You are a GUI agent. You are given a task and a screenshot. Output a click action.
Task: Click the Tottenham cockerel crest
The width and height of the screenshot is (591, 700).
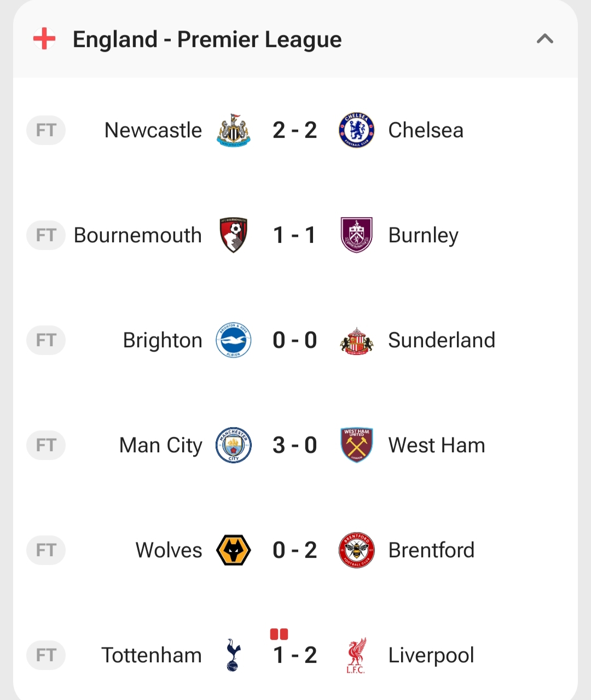pos(234,655)
